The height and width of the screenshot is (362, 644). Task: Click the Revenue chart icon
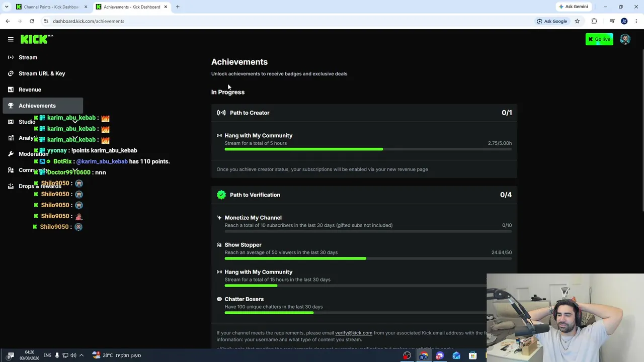[x=11, y=89]
